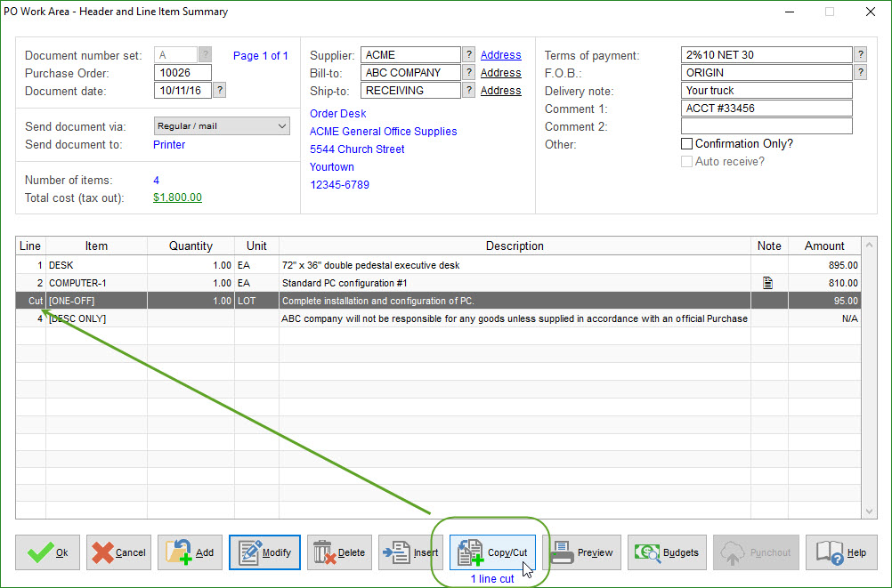Click the Description column header
Viewport: 892px width, 588px height.
click(515, 246)
